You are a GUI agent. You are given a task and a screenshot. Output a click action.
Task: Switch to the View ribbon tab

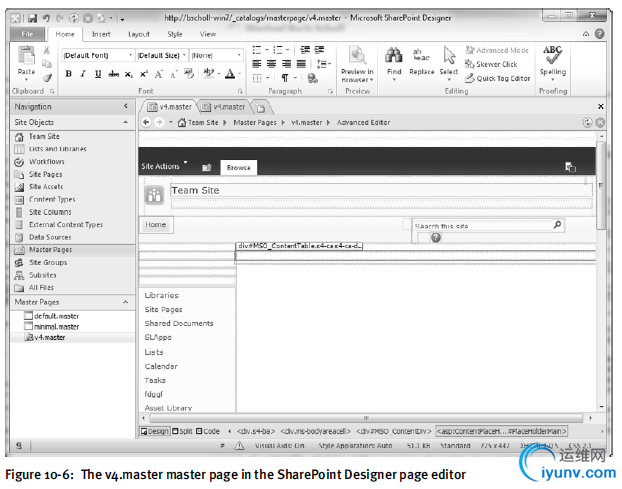click(208, 35)
